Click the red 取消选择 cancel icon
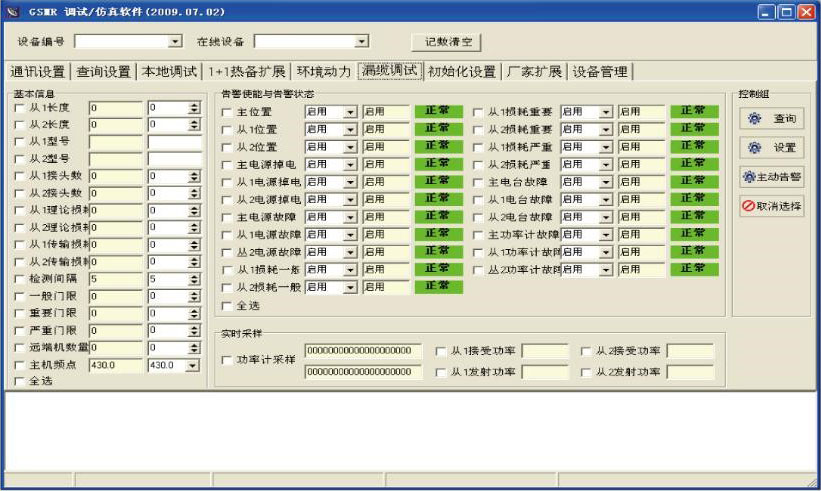The width and height of the screenshot is (821, 491). [748, 206]
